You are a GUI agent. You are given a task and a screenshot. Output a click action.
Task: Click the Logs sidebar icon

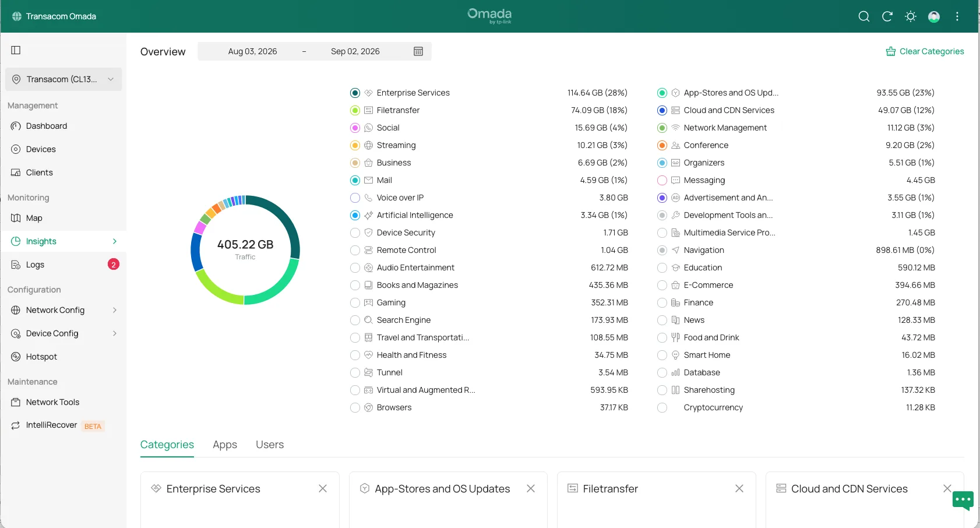pyautogui.click(x=16, y=265)
